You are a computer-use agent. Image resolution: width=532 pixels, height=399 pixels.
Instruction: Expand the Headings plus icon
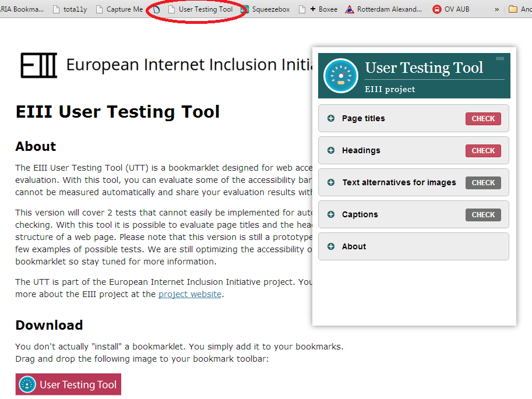coord(331,150)
